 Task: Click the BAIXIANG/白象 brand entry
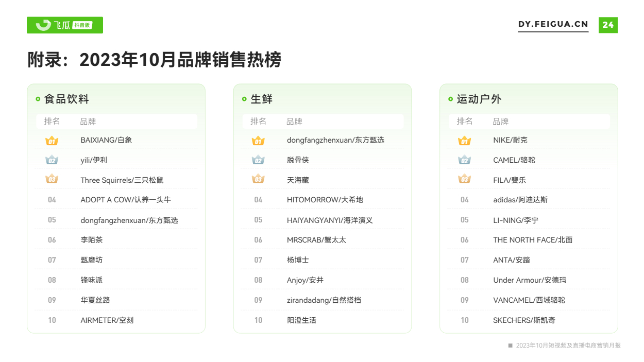106,140
